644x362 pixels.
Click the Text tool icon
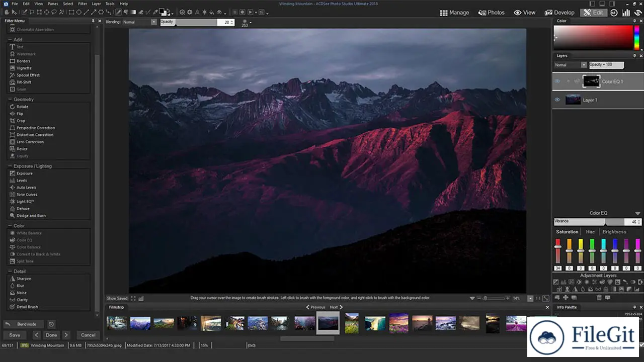[13, 47]
